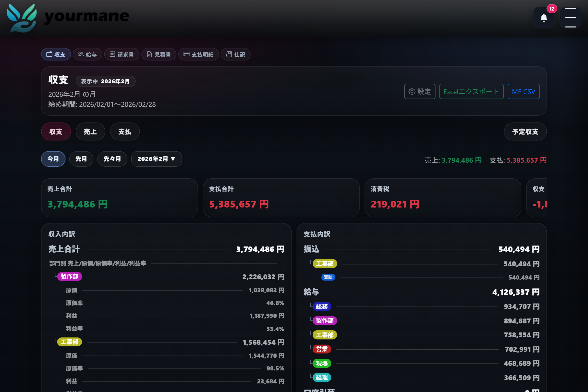
Task: Open 請求書 invoice tab
Action: pyautogui.click(x=122, y=54)
